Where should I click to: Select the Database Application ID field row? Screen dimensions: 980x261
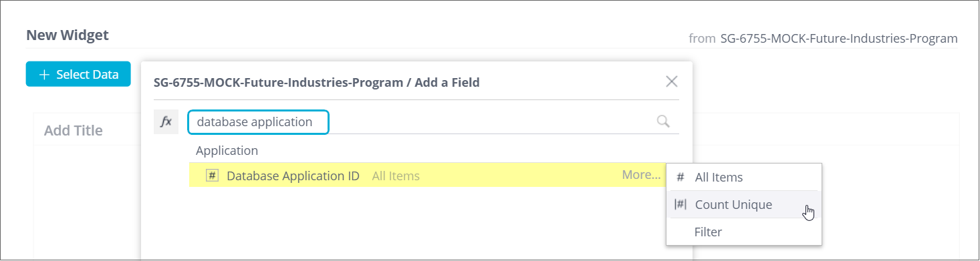[426, 176]
